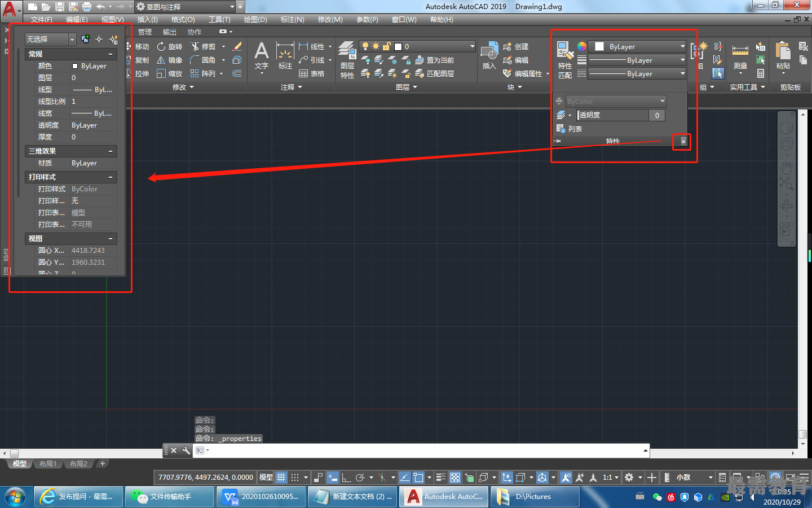Click Edit Attributes (编辑属性) button

point(523,74)
